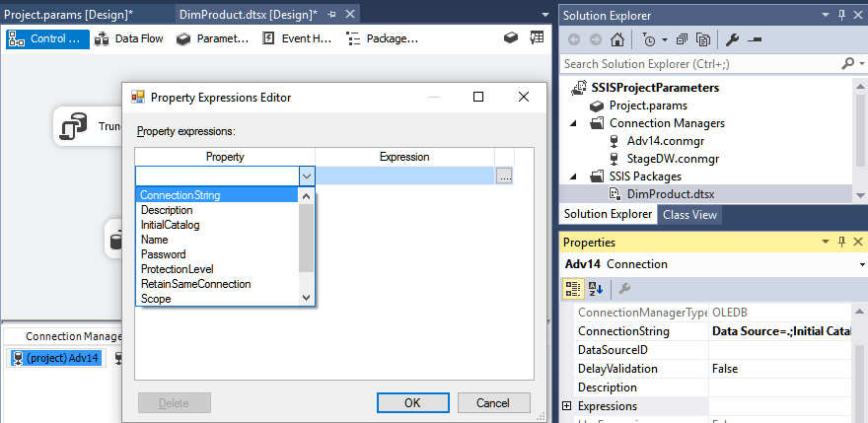Collapse the Connection Managers folder
Viewport: 868px width, 423px height.
click(x=574, y=123)
